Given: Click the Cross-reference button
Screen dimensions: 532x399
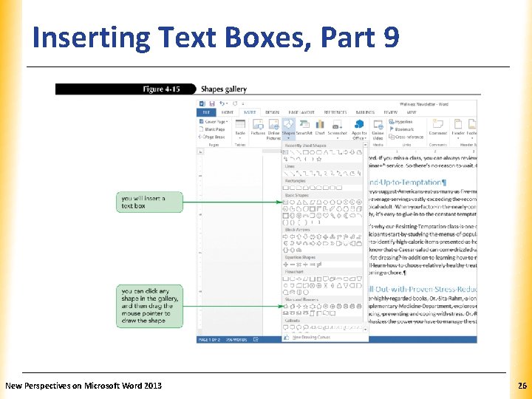Looking at the screenshot, I should (406, 137).
